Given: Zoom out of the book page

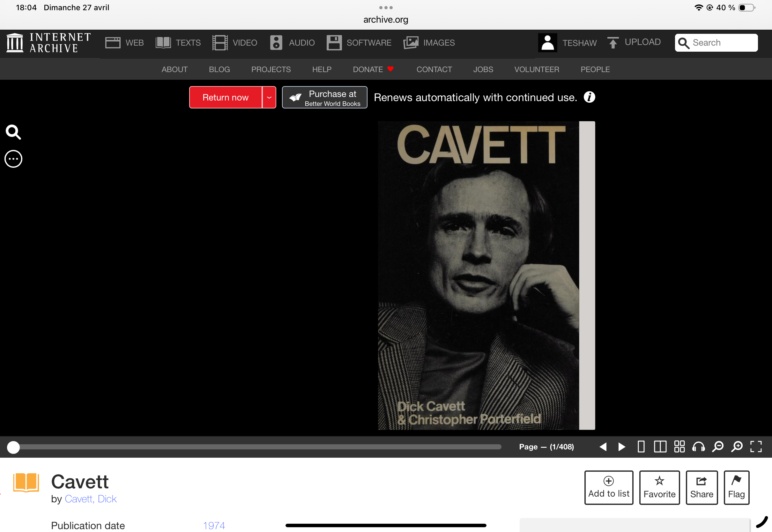Looking at the screenshot, I should click(x=718, y=447).
